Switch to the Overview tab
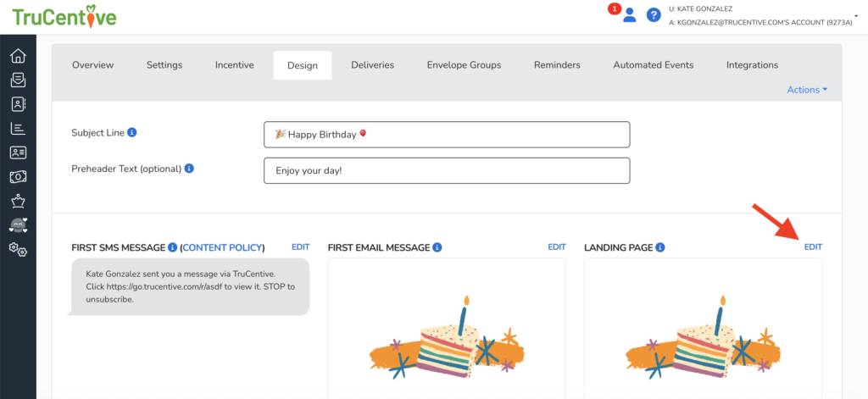This screenshot has height=399, width=868. pyautogui.click(x=92, y=65)
